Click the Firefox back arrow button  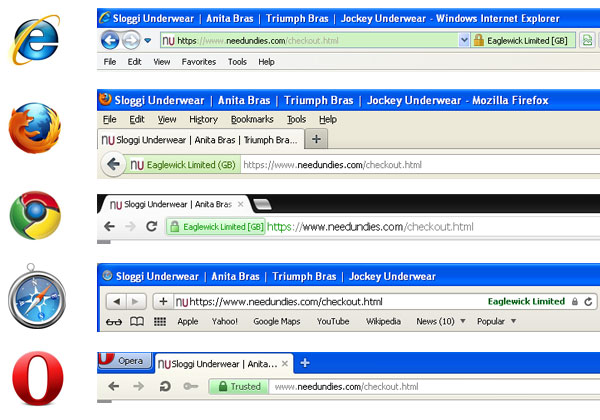tap(113, 164)
